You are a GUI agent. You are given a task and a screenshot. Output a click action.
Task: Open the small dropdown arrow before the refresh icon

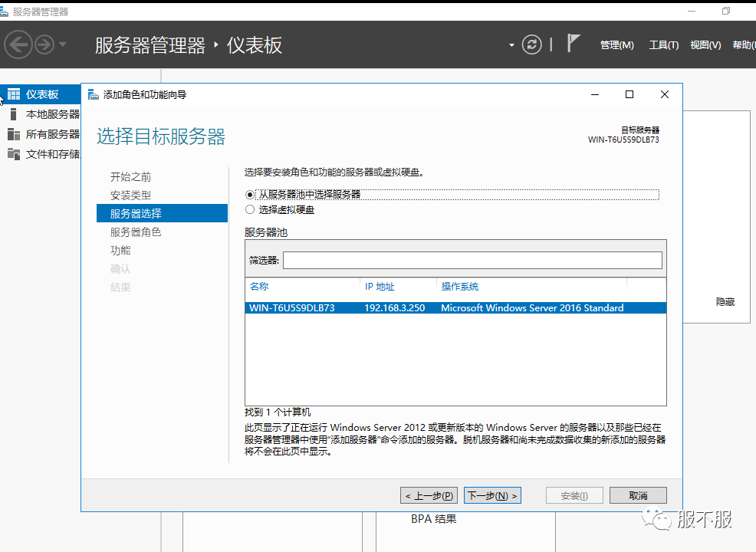511,45
